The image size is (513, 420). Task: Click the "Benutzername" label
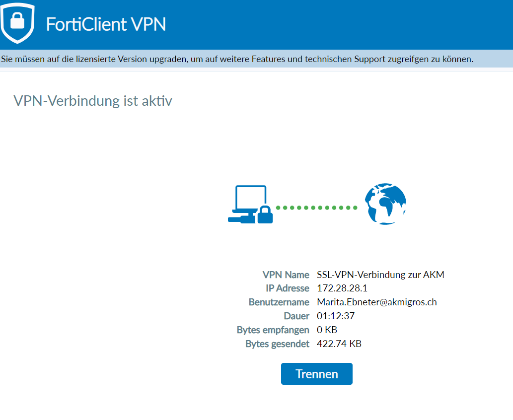pyautogui.click(x=279, y=302)
